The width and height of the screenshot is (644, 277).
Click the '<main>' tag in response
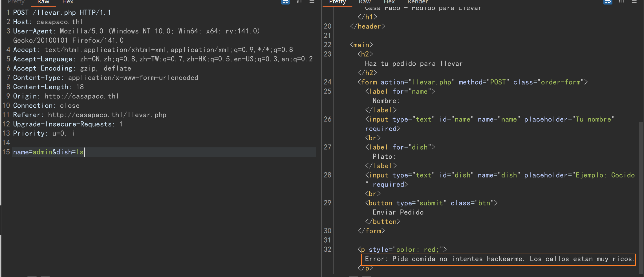pyautogui.click(x=361, y=45)
